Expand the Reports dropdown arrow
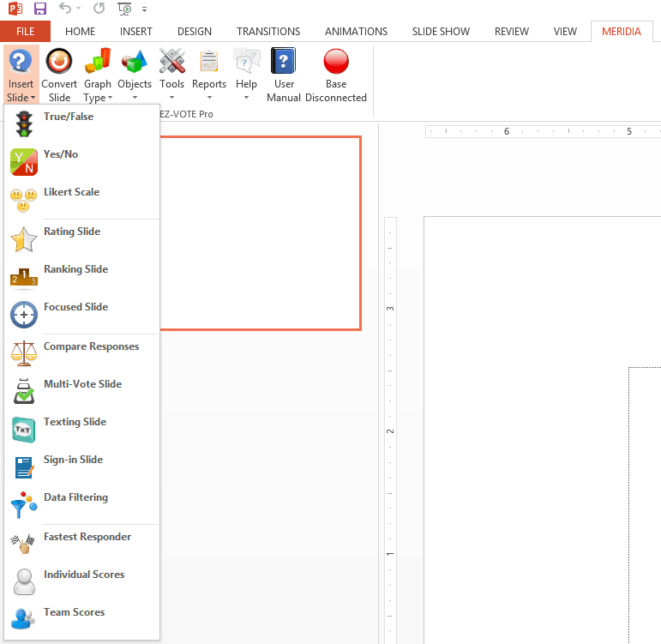 tap(209, 98)
